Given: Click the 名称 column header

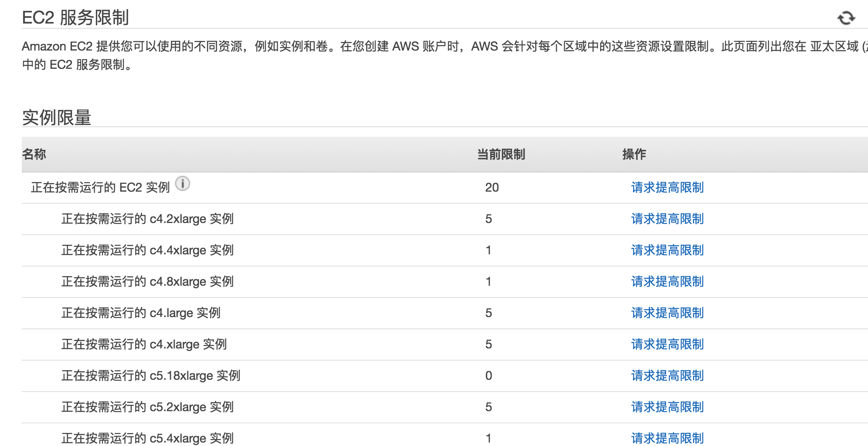Looking at the screenshot, I should point(34,154).
